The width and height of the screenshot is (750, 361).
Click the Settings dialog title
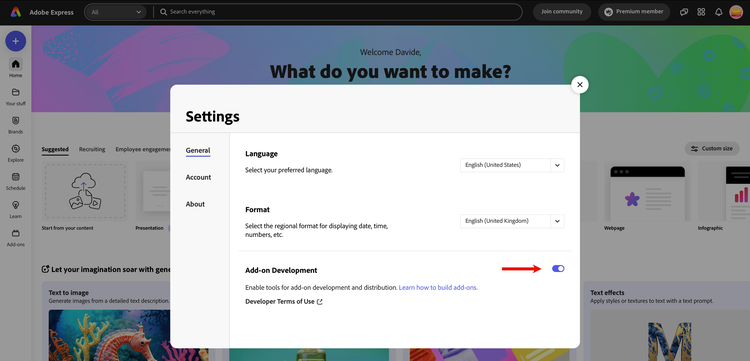click(x=213, y=117)
